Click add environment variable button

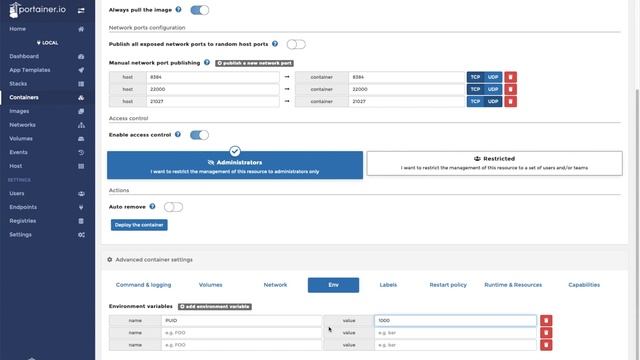coord(215,307)
